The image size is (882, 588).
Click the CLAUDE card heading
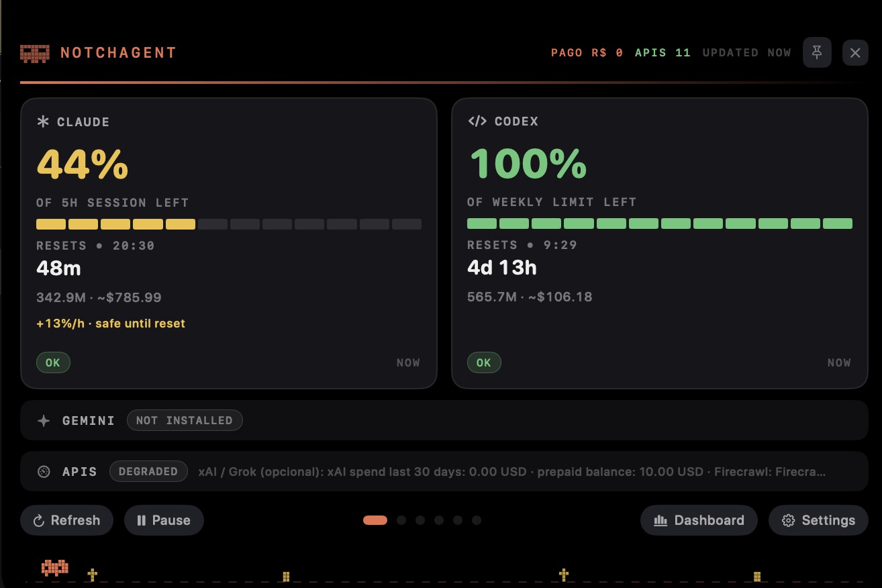click(x=83, y=121)
